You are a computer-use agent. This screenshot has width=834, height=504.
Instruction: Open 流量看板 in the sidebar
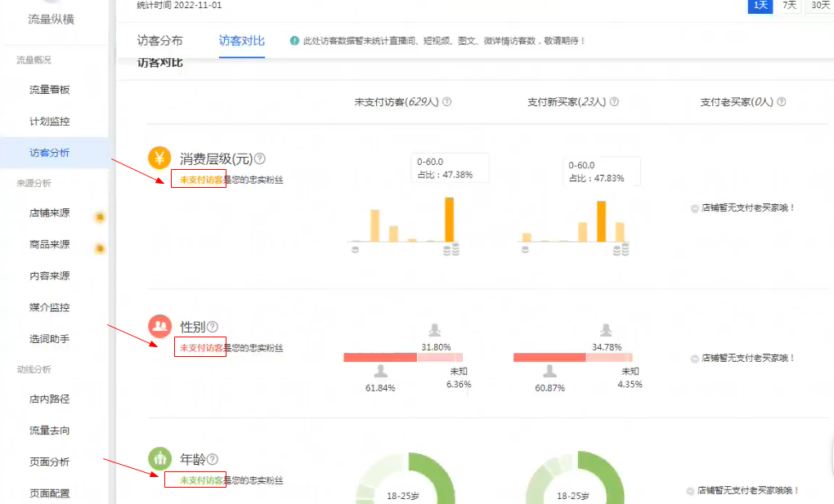pos(49,90)
